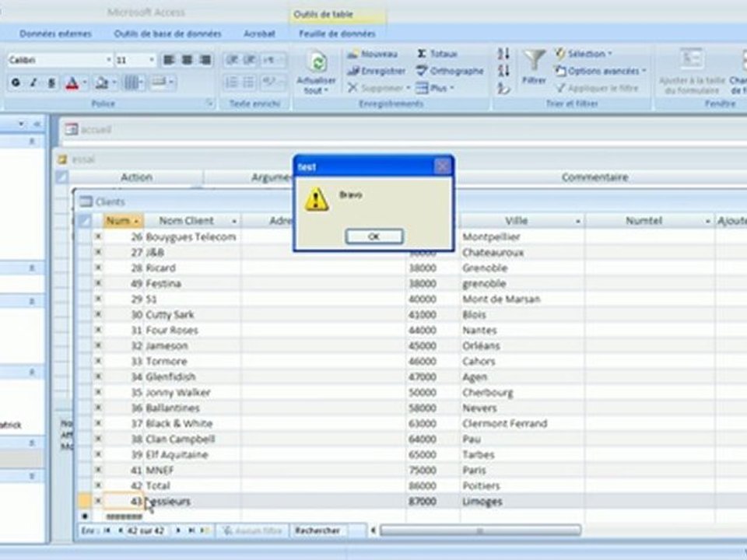This screenshot has height=560, width=747.
Task: Click the Limoges cell
Action: point(522,502)
